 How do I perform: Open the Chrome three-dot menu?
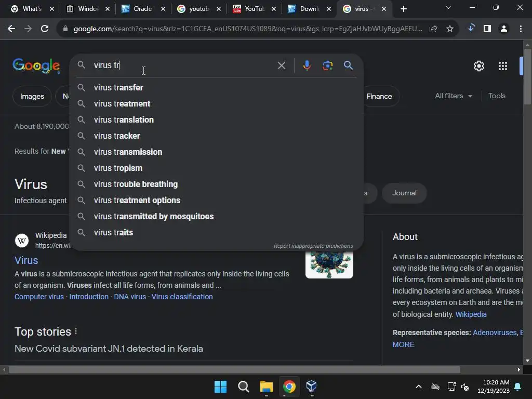521,29
